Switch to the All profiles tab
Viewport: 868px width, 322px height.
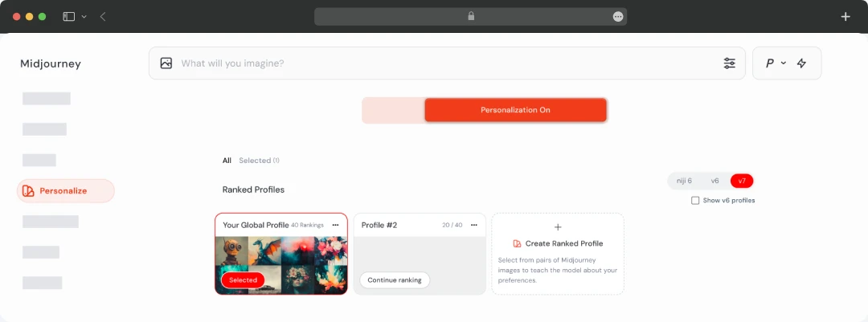tap(227, 161)
